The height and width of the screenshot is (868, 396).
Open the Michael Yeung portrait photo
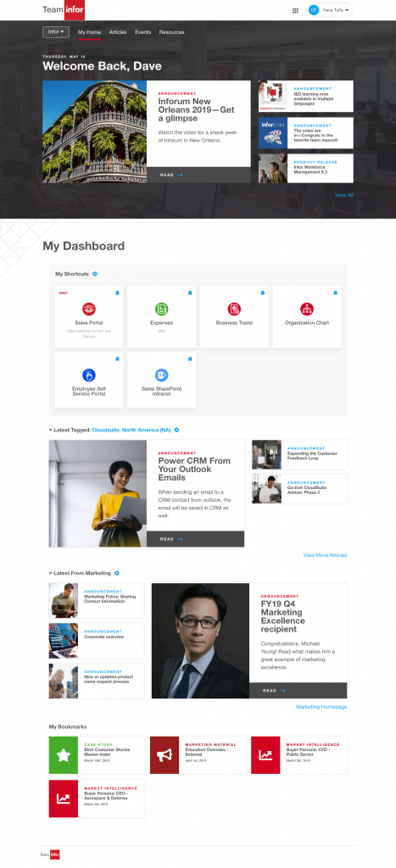click(x=200, y=641)
